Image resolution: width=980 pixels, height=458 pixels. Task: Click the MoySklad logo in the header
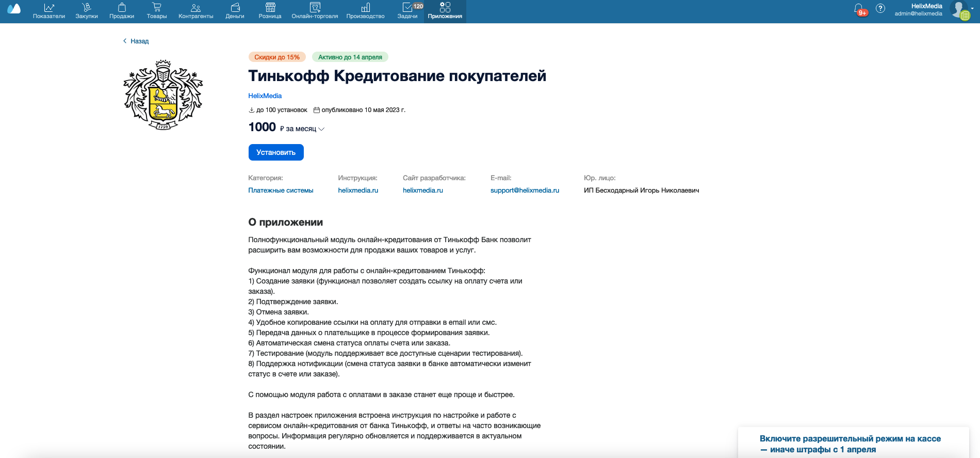click(14, 9)
